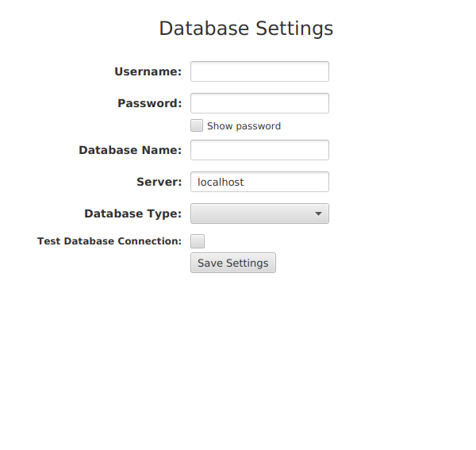The width and height of the screenshot is (476, 450).
Task: Select the Server field containing localhost
Action: point(259,182)
